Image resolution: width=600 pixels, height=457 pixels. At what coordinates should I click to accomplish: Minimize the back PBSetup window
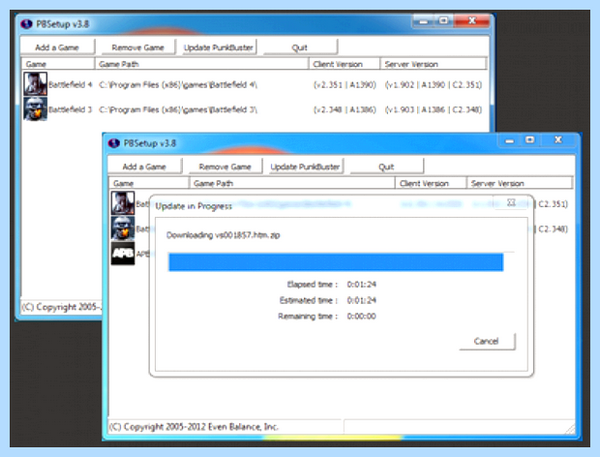(x=423, y=21)
